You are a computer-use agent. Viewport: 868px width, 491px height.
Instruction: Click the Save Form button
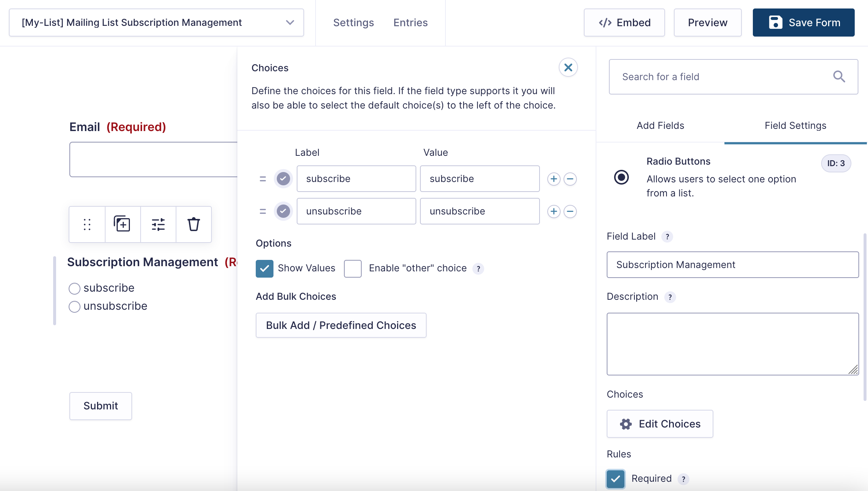pyautogui.click(x=803, y=23)
